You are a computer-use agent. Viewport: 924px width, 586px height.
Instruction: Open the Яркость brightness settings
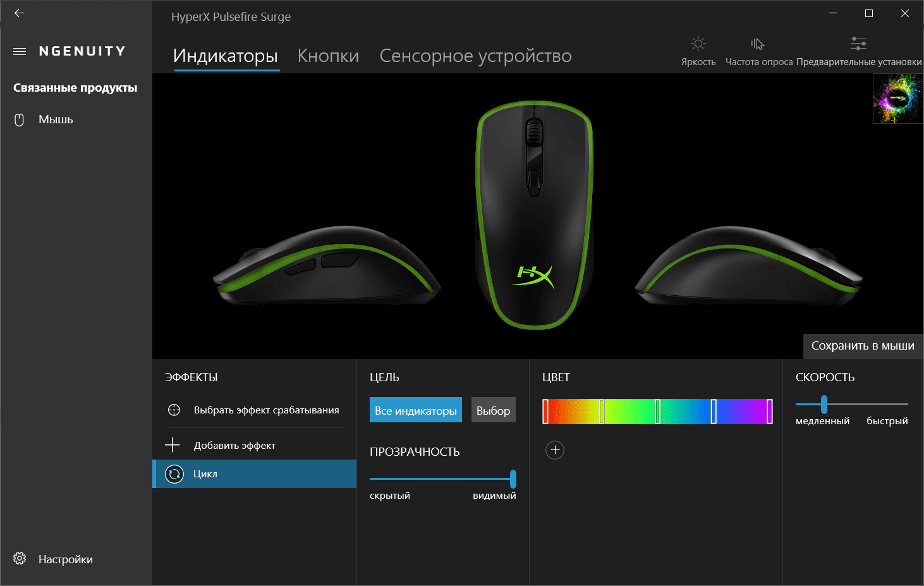tap(698, 51)
